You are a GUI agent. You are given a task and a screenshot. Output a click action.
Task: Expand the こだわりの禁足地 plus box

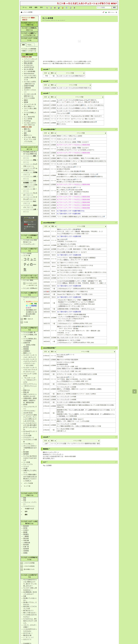tap(22, 566)
